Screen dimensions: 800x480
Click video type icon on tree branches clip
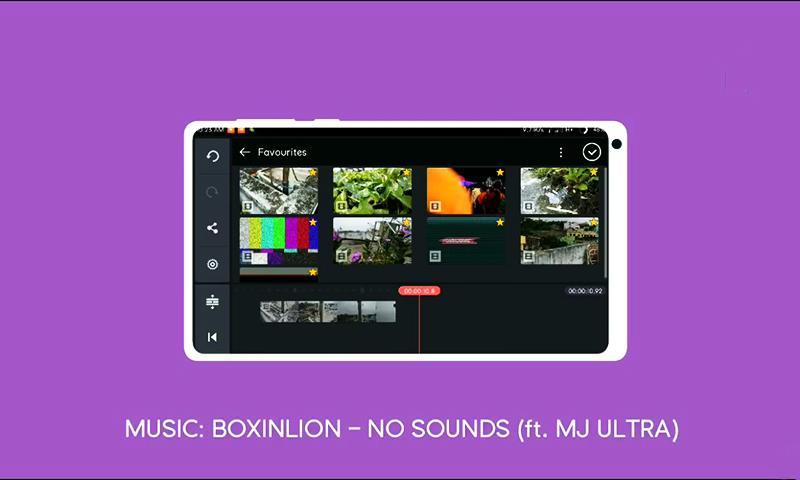[529, 206]
